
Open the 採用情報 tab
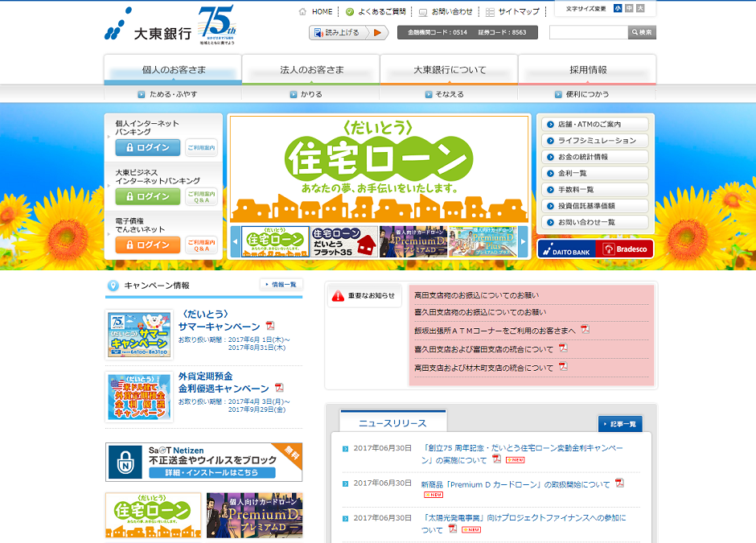[x=587, y=70]
